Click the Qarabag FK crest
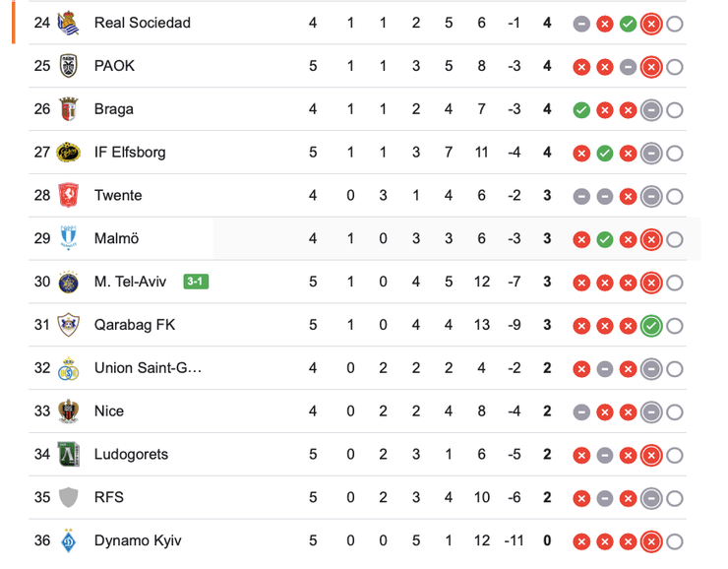The image size is (728, 569). [68, 325]
